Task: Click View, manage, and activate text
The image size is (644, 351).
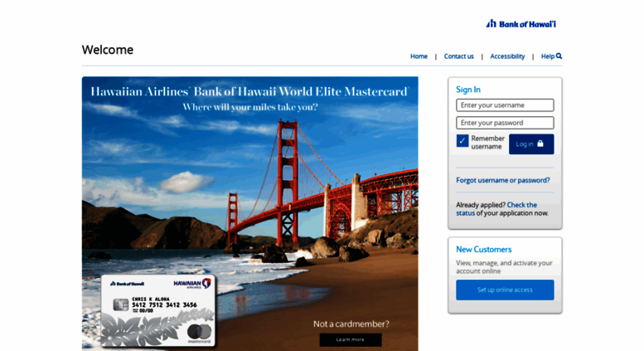Action: (x=504, y=266)
